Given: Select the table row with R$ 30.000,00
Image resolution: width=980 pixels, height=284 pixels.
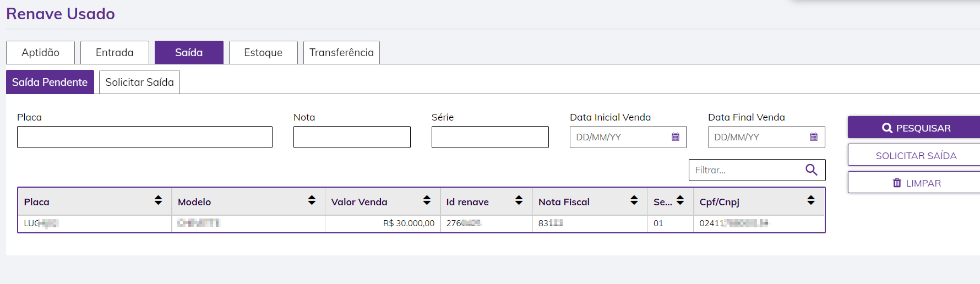Looking at the screenshot, I should [409, 223].
